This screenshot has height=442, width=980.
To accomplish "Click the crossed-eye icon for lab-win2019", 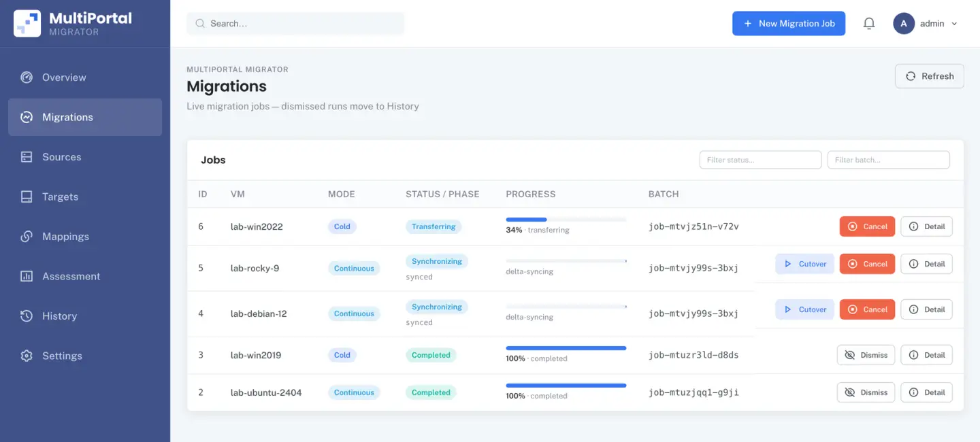I will (x=849, y=355).
